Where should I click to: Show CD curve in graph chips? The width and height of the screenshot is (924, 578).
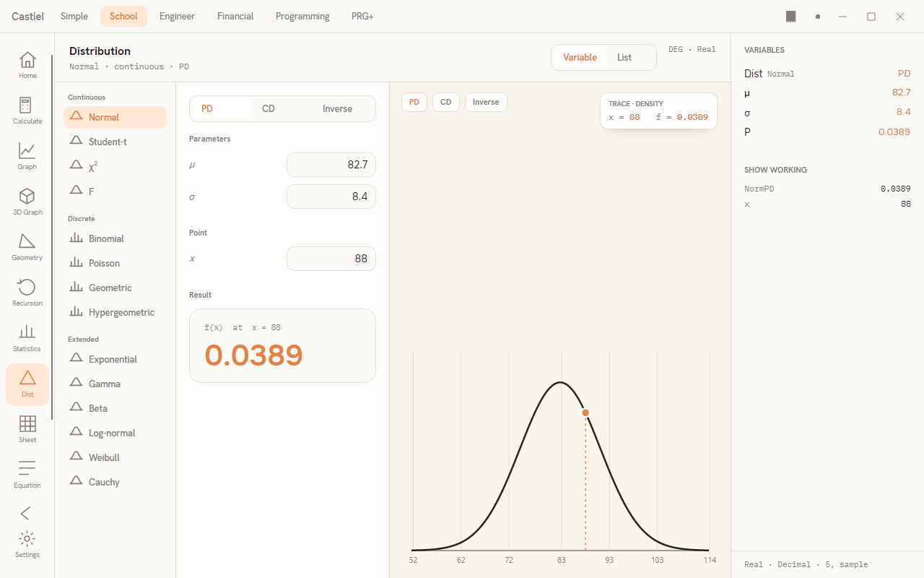pos(446,103)
